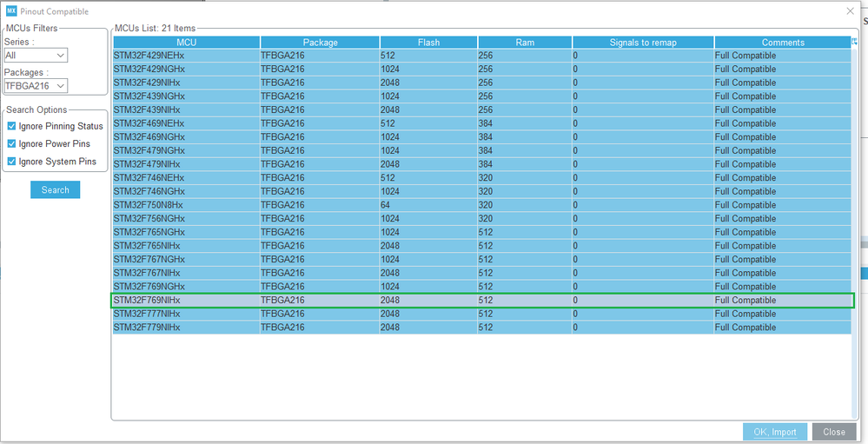The height and width of the screenshot is (444, 868).
Task: Select the STM32F756NGHx row
Action: pyautogui.click(x=482, y=218)
